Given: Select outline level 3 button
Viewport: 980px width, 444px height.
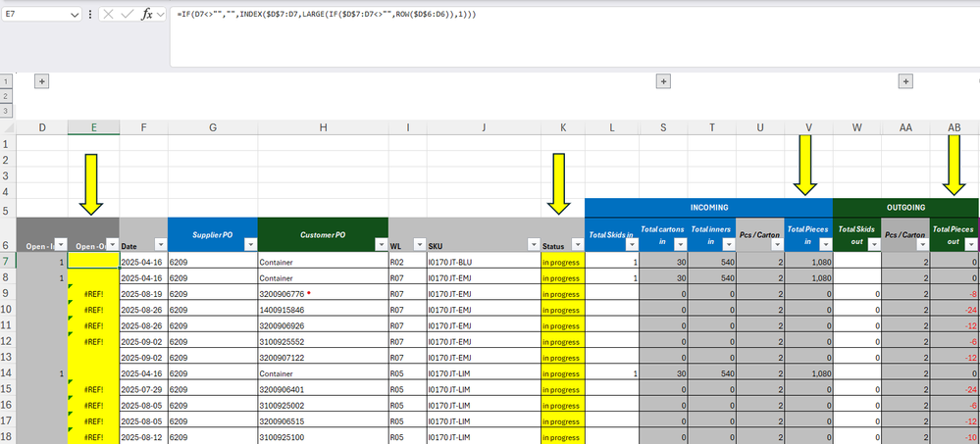Looking at the screenshot, I should pos(6,111).
